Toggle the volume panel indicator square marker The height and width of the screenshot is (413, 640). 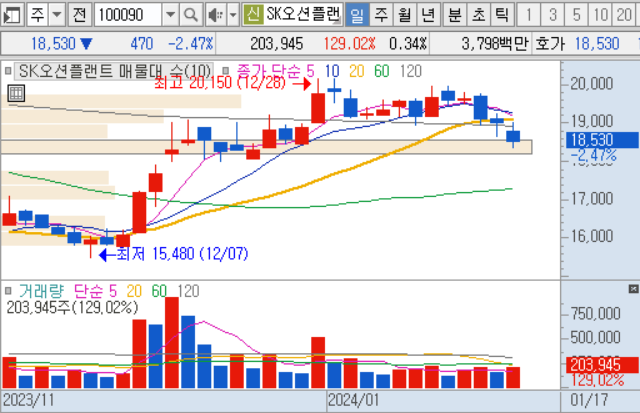click(8, 291)
